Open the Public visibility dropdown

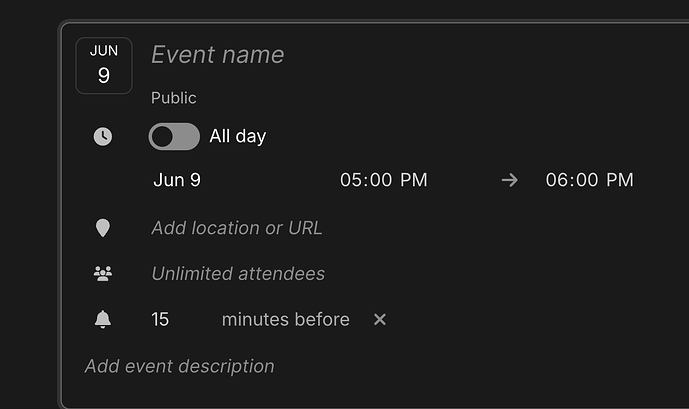(x=174, y=98)
